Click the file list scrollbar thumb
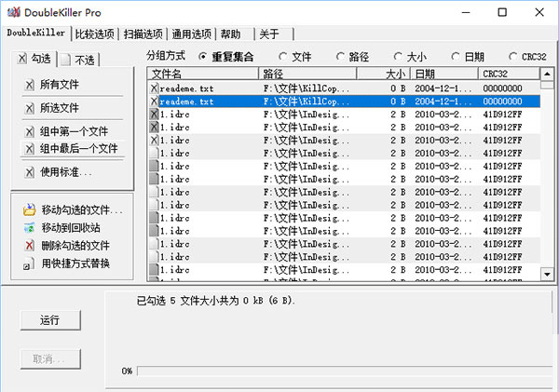The height and width of the screenshot is (392, 559). click(547, 85)
